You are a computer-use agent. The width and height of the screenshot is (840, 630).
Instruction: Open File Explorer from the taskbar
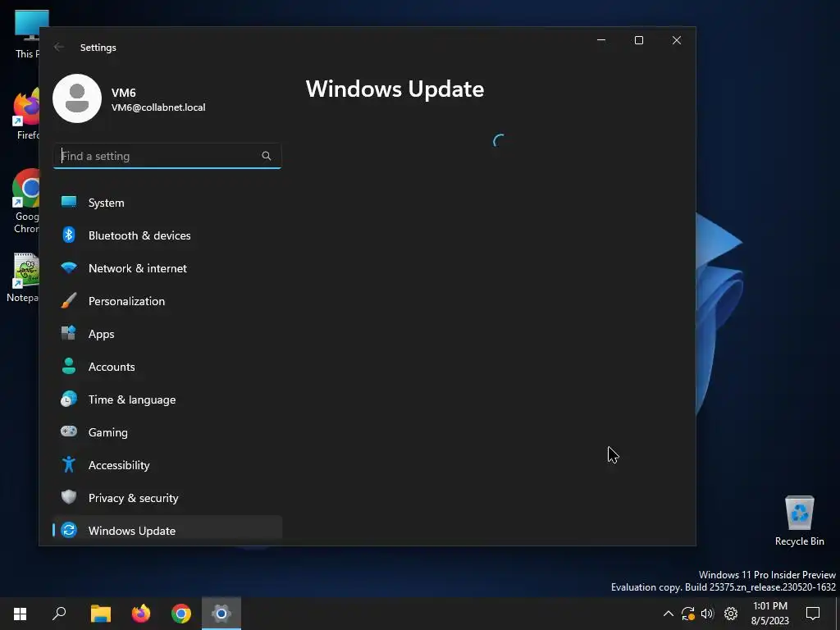(x=100, y=614)
